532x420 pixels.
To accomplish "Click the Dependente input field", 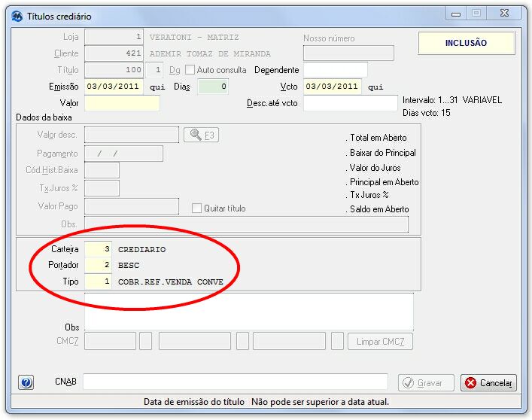I will (336, 70).
